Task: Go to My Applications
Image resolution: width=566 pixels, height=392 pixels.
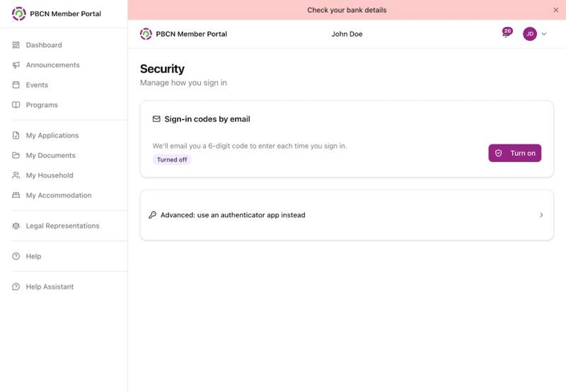Action: coord(52,135)
